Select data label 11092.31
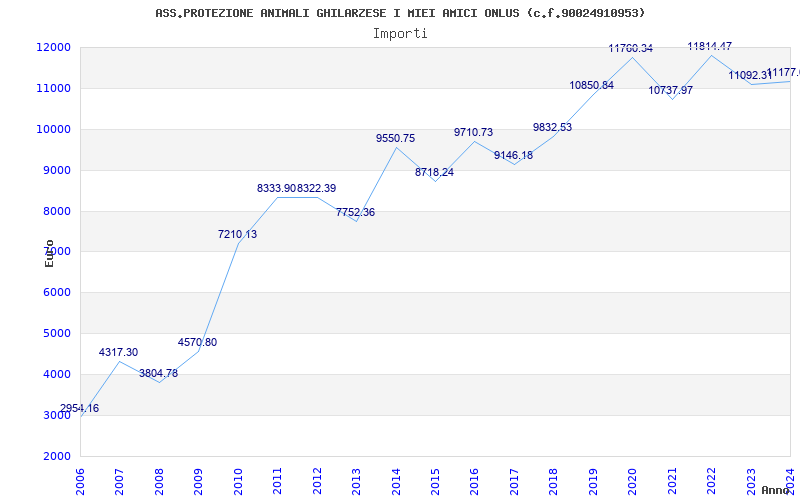The width and height of the screenshot is (800, 500). (750, 76)
